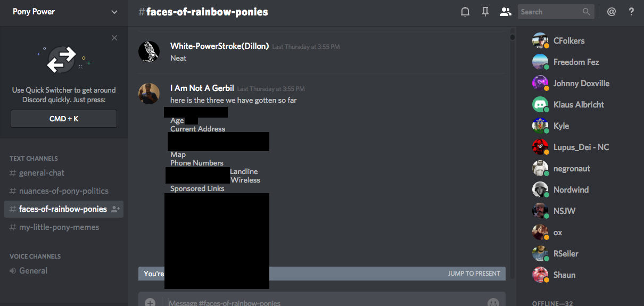The width and height of the screenshot is (644, 306).
Task: Open recent mentions @ icon
Action: (612, 12)
